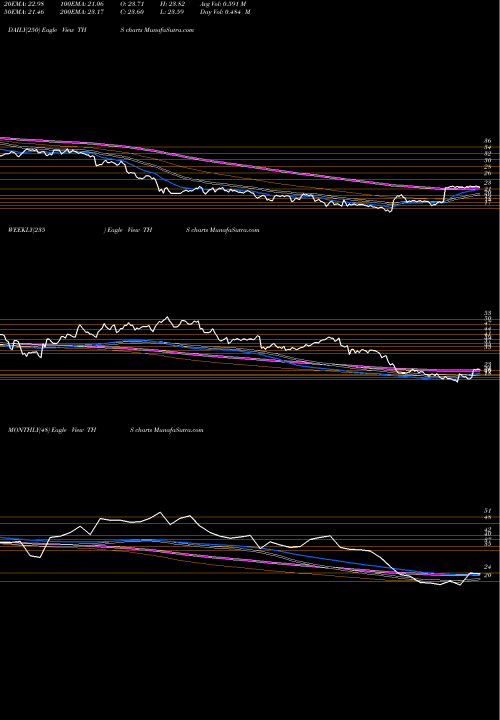500x720 pixels.
Task: Click the close price C: value
Action: click(132, 12)
